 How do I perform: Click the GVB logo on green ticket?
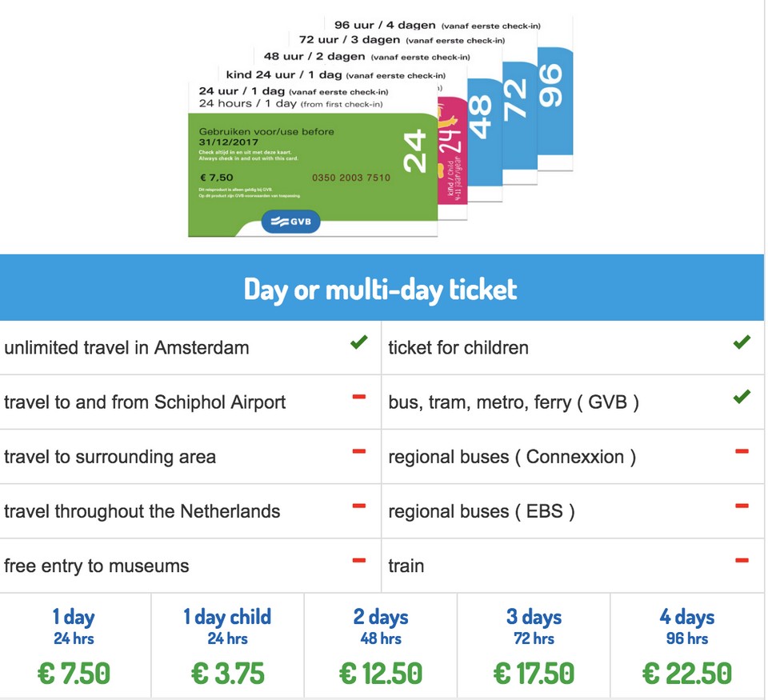pyautogui.click(x=290, y=222)
